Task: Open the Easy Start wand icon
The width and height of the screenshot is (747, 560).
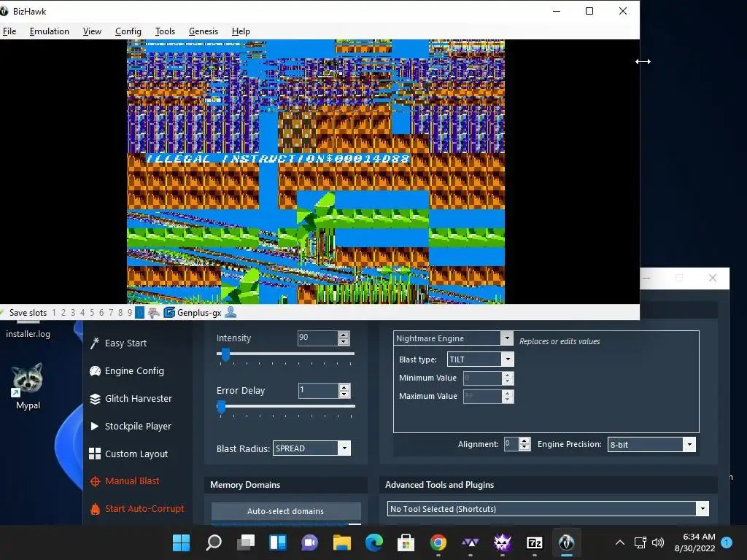Action: pyautogui.click(x=95, y=343)
